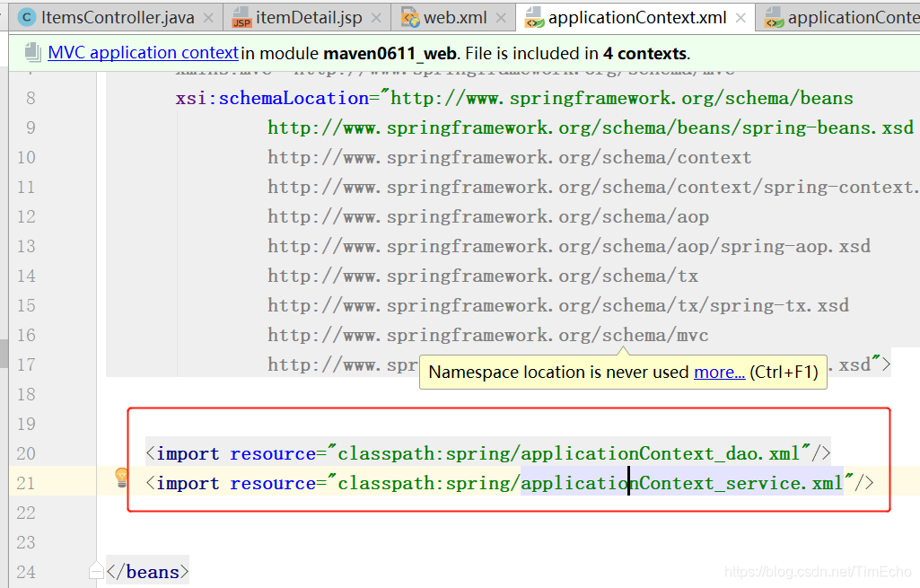Click the schema/context URL on line 10
Image resolution: width=920 pixels, height=588 pixels.
(509, 157)
